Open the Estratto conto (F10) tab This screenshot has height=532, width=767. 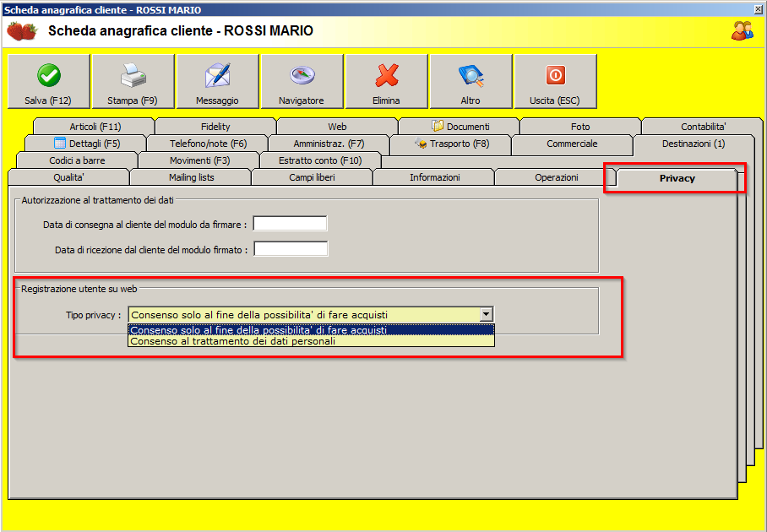[320, 160]
